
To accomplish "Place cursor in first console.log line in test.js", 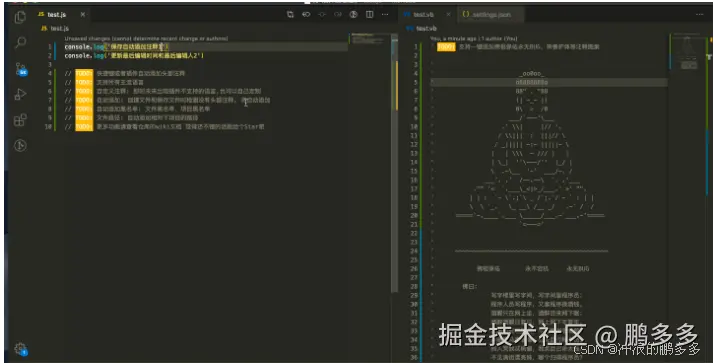I will pyautogui.click(x=117, y=47).
